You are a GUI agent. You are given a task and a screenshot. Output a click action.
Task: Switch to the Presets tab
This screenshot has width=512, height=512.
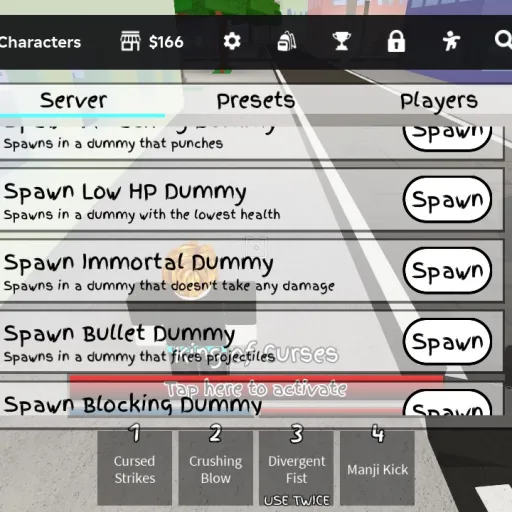[x=256, y=101]
